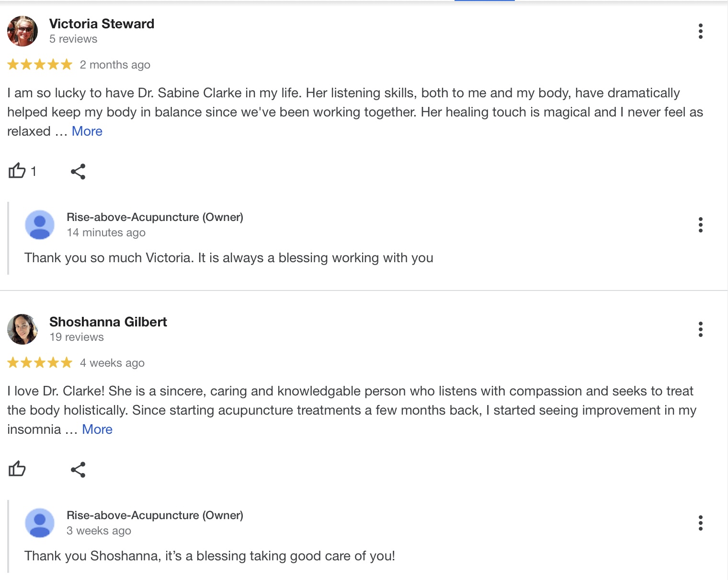The width and height of the screenshot is (728, 580).
Task: Click Shoshanna's five-star rating
Action: click(40, 363)
